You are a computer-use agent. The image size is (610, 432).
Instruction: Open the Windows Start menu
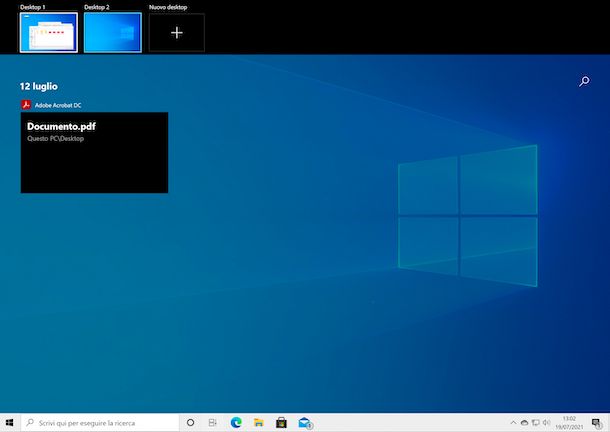[x=10, y=422]
